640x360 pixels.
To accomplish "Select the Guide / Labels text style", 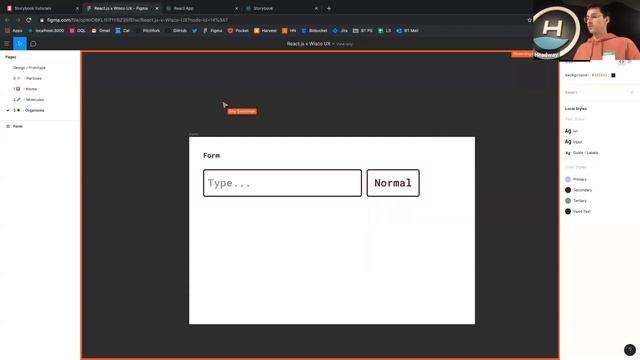I will point(582,153).
